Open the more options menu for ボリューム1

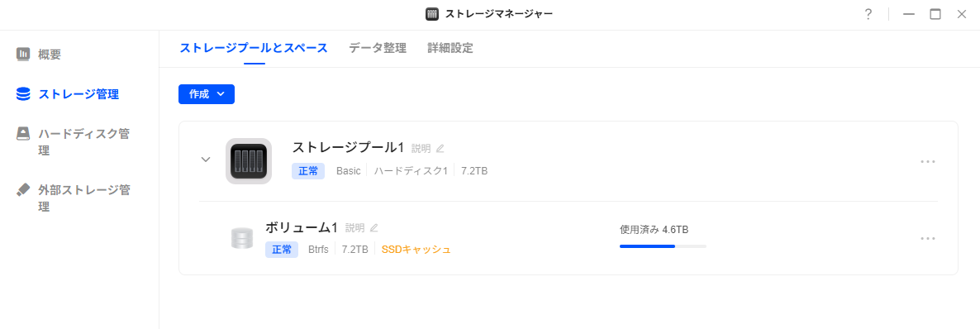[927, 238]
